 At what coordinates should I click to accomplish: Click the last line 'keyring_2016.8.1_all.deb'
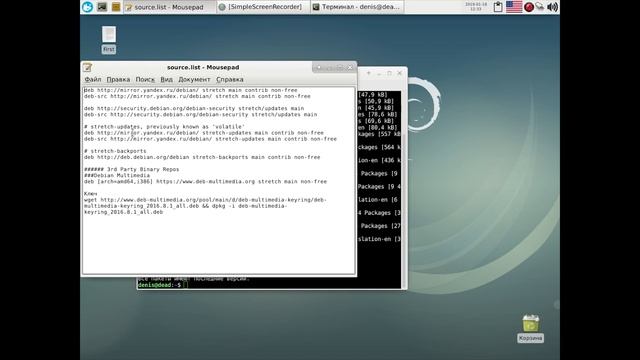[123, 212]
